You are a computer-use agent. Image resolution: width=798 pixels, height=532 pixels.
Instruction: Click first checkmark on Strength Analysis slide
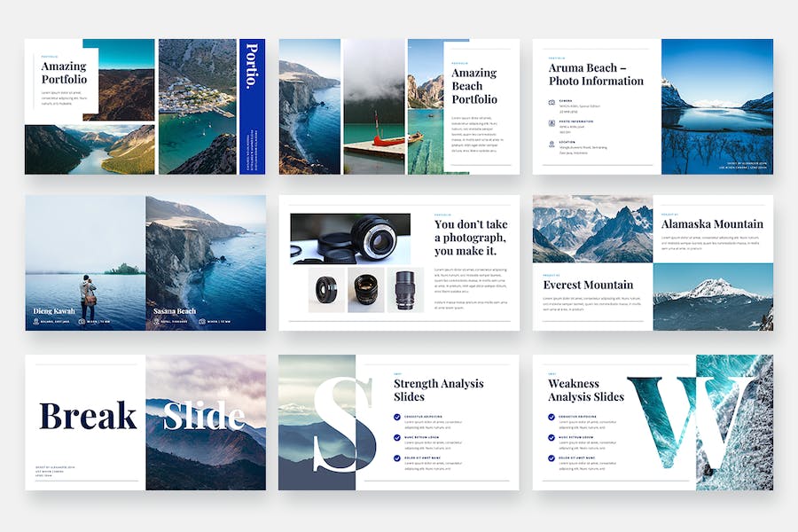point(397,417)
